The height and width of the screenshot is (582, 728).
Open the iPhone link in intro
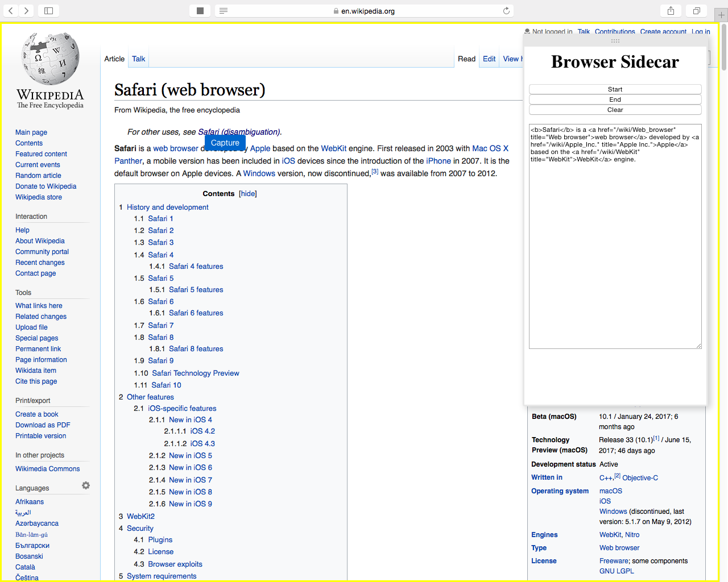439,161
